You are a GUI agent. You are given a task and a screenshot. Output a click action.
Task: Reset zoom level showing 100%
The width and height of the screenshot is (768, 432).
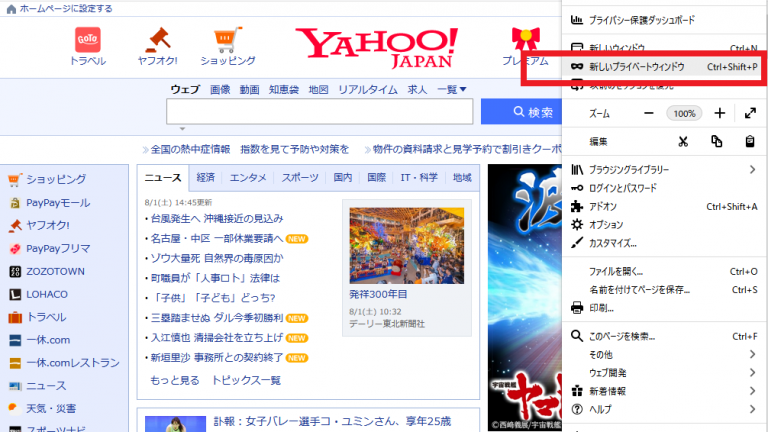click(x=684, y=114)
